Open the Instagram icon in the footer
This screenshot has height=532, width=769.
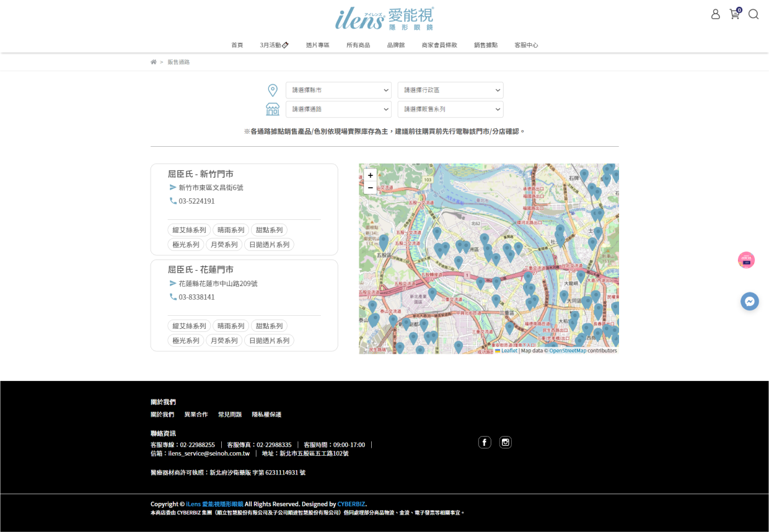pyautogui.click(x=505, y=442)
